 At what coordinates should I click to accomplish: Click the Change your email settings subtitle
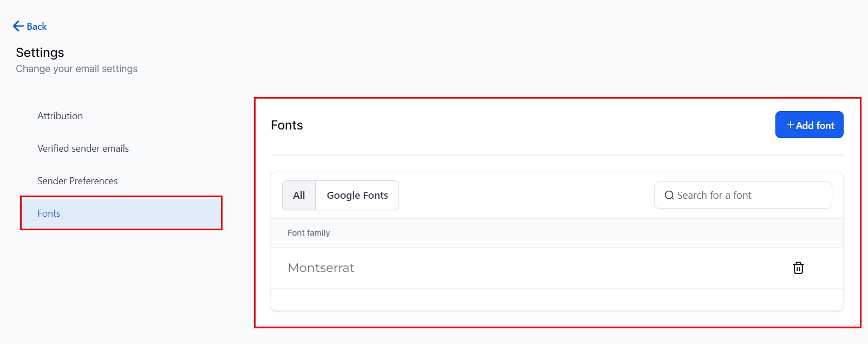76,69
